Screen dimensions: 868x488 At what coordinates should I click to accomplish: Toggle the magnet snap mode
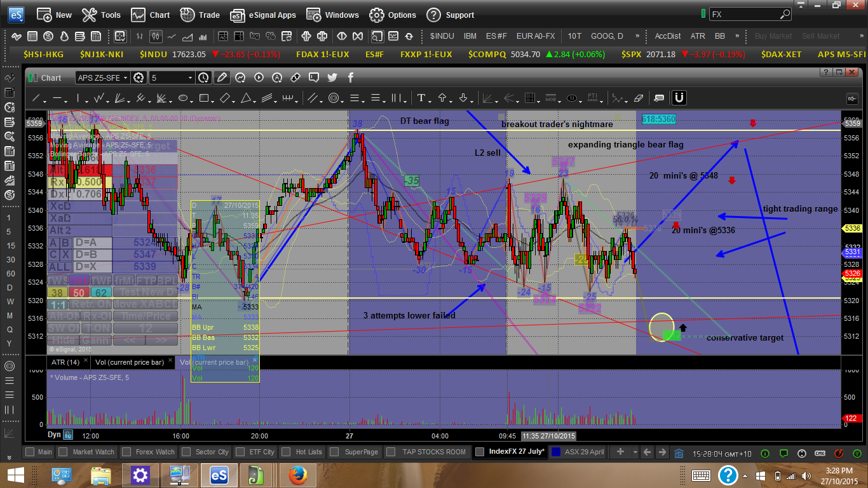[679, 98]
